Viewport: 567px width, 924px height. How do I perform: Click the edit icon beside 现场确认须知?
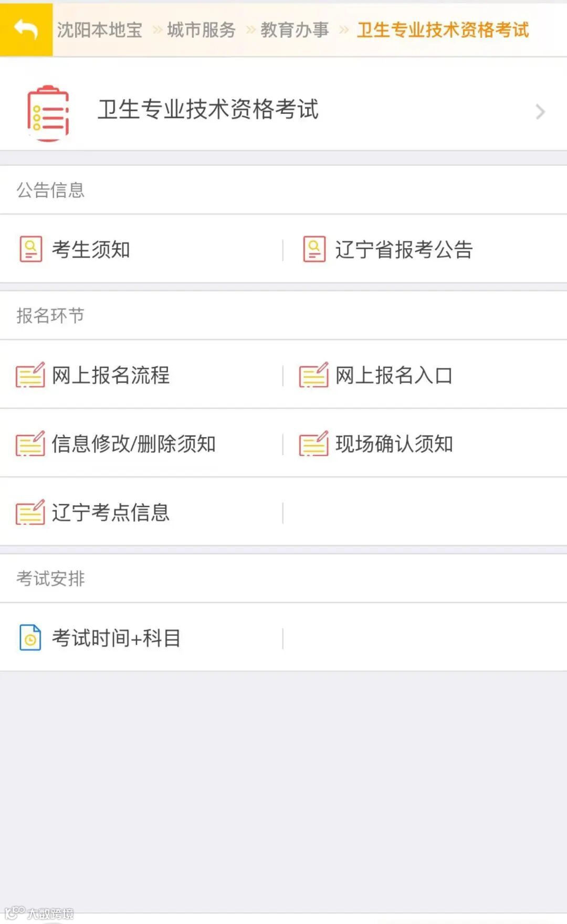[313, 444]
